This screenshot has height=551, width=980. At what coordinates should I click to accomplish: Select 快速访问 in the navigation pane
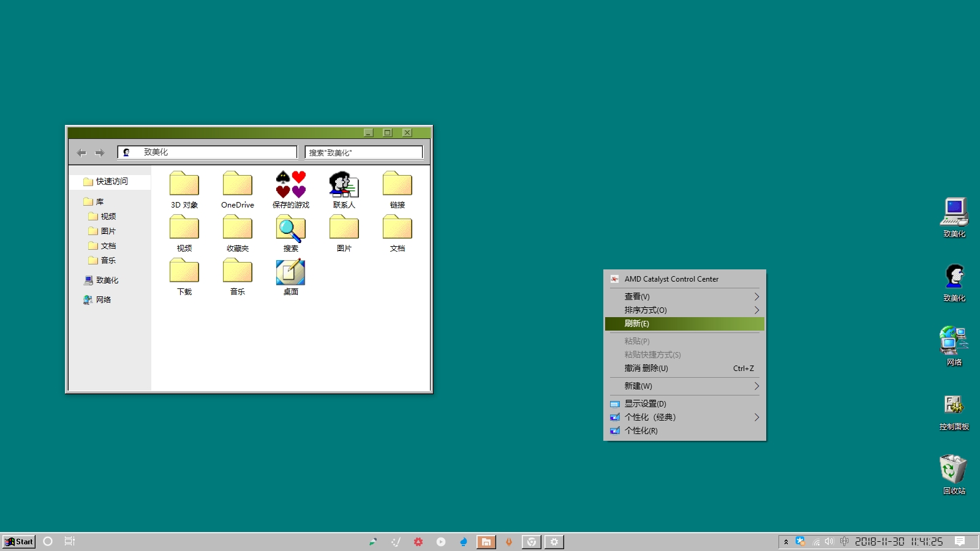[x=111, y=181]
